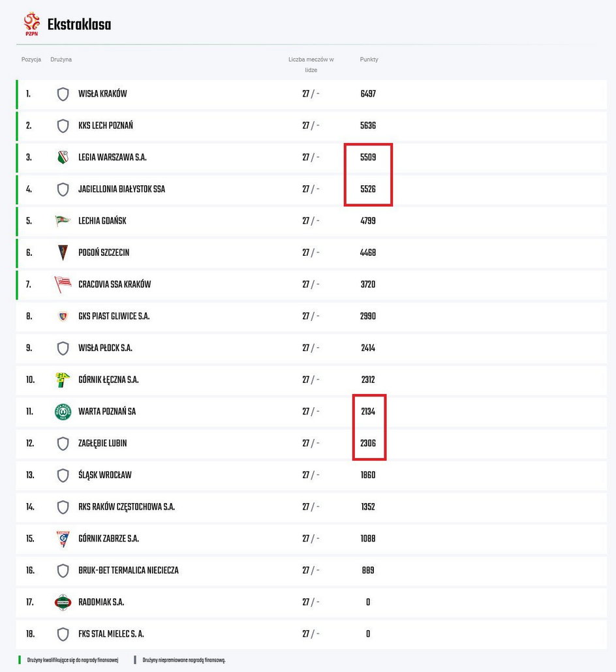Viewport: 616px width, 672px height.
Task: Click the Pogoń Szczecin club crest
Action: tap(63, 252)
